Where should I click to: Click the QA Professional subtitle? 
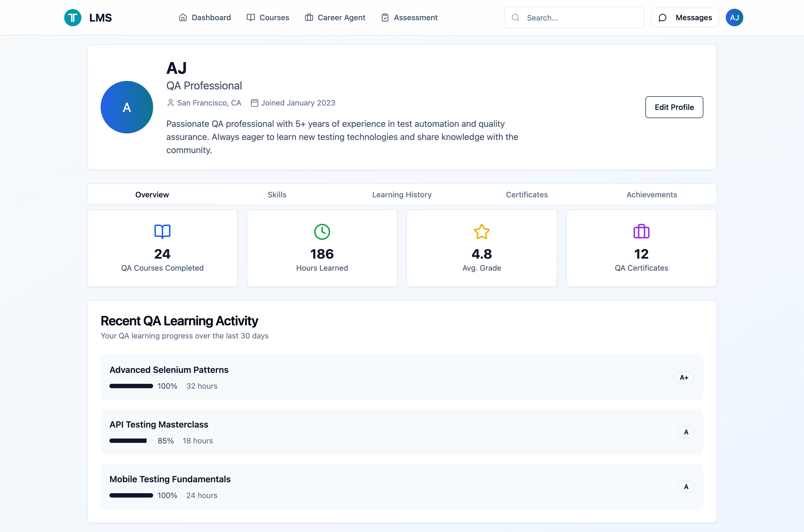coord(204,86)
